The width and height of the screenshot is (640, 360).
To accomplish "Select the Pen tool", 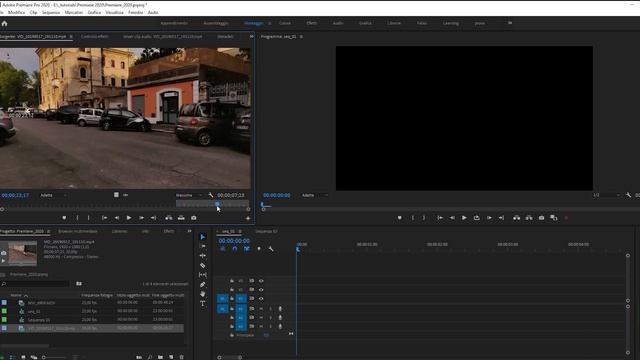I will [203, 284].
